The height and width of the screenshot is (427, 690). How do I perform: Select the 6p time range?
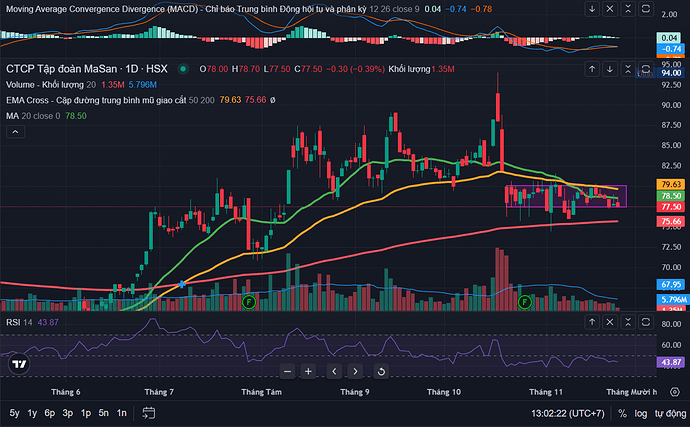(x=49, y=413)
